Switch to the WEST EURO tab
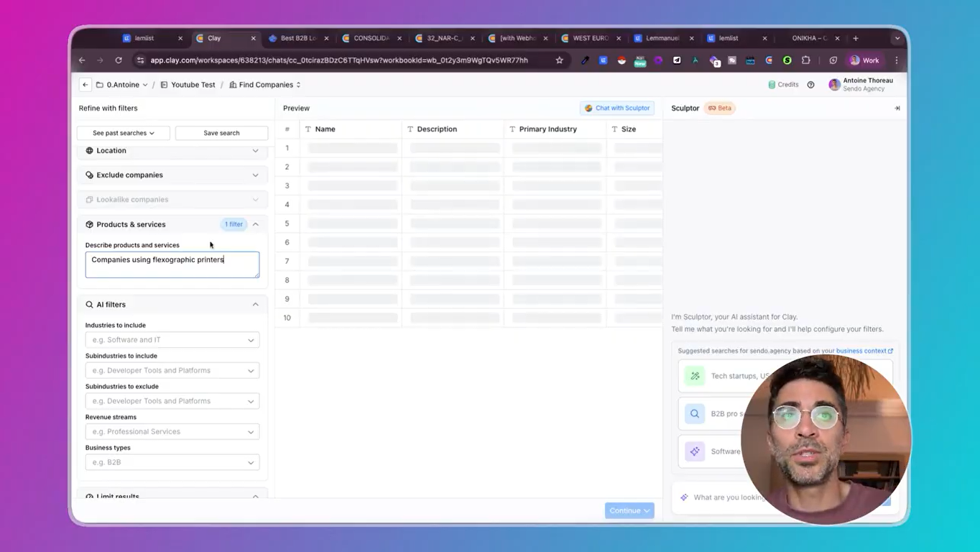Image resolution: width=980 pixels, height=552 pixels. click(x=589, y=38)
